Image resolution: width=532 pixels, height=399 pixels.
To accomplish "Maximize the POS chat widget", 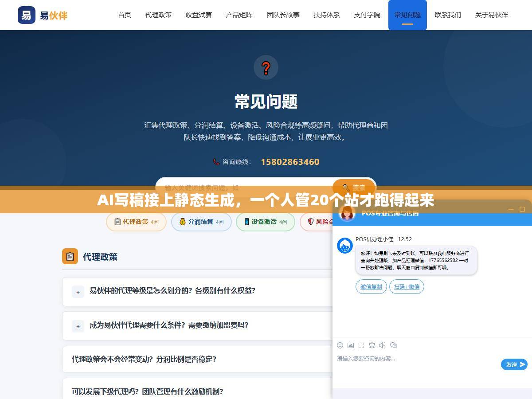I will tap(522, 209).
